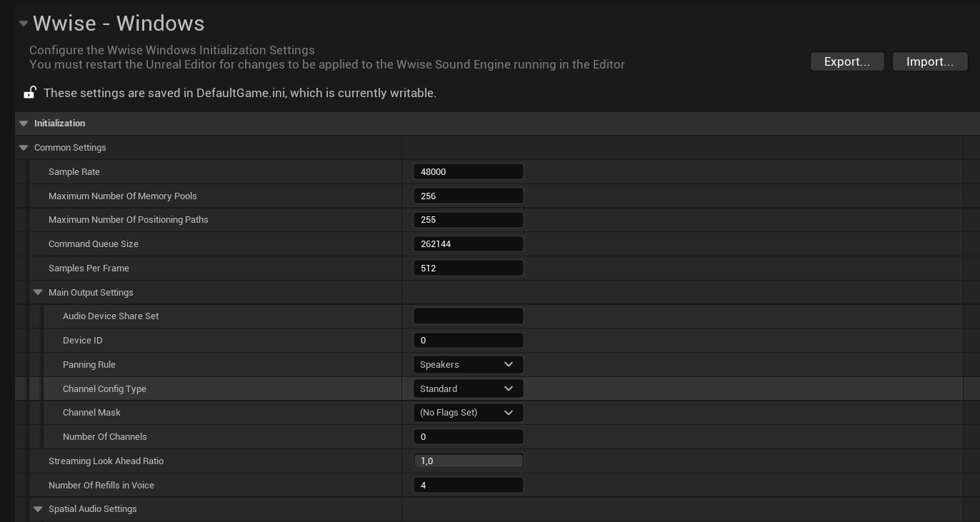Click the DefaultGame.ini writable notice text
Screen dimensions: 980x522
[240, 93]
